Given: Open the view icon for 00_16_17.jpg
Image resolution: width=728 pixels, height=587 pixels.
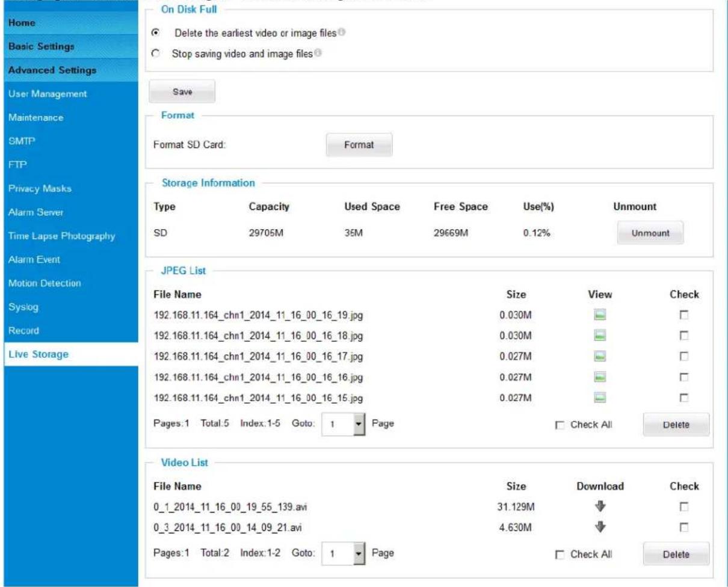Looking at the screenshot, I should (600, 356).
